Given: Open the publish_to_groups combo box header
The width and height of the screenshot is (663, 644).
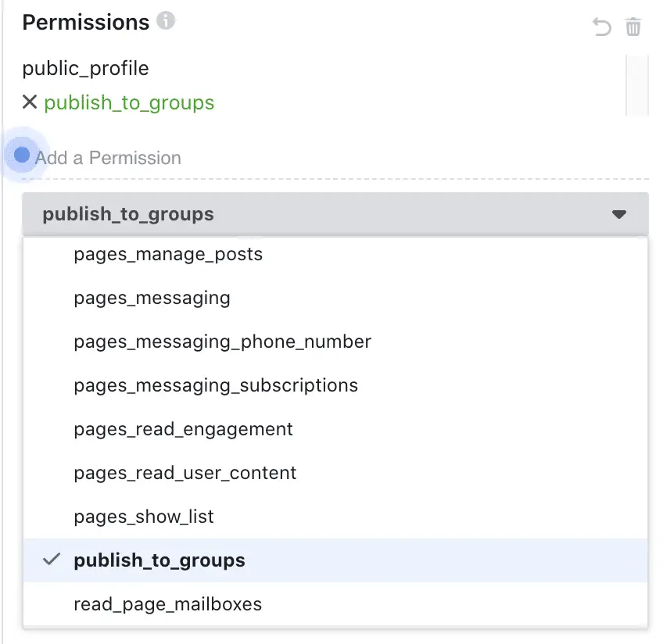Looking at the screenshot, I should pos(335,214).
